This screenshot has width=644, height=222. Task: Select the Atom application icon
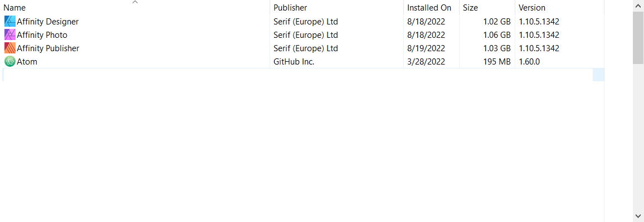[x=10, y=62]
